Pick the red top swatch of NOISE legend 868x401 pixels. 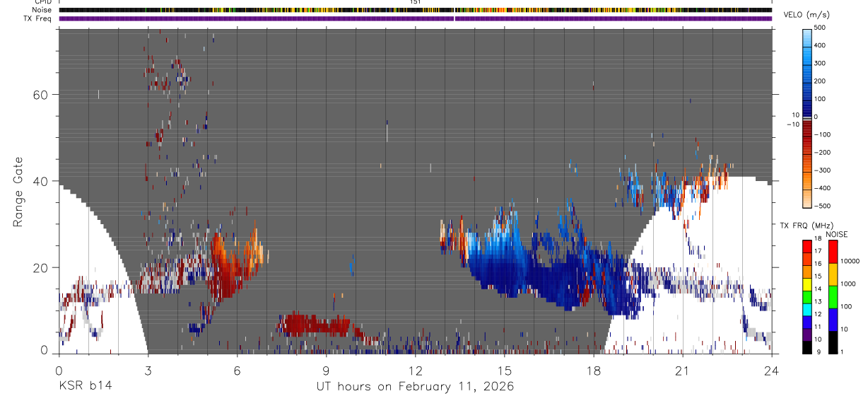coord(833,251)
